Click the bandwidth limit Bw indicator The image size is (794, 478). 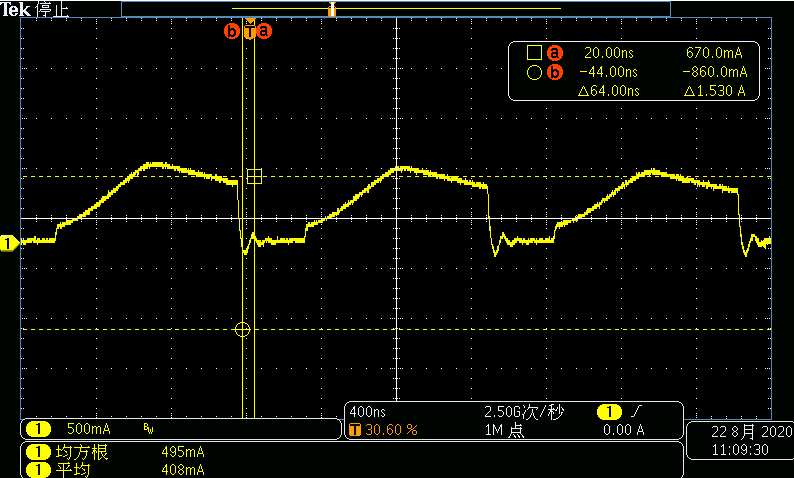click(x=148, y=430)
